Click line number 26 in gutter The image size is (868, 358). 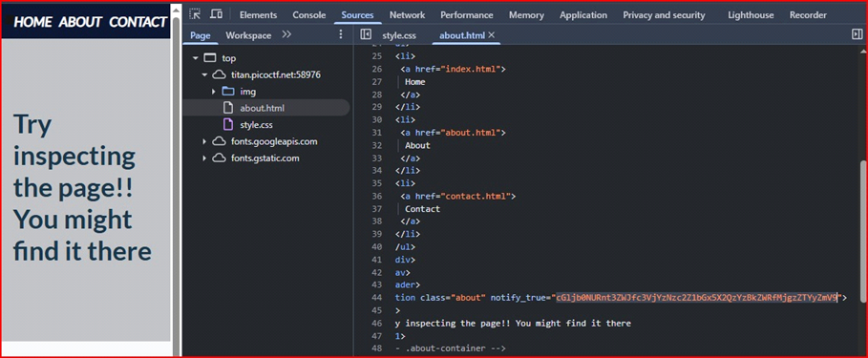pyautogui.click(x=376, y=69)
